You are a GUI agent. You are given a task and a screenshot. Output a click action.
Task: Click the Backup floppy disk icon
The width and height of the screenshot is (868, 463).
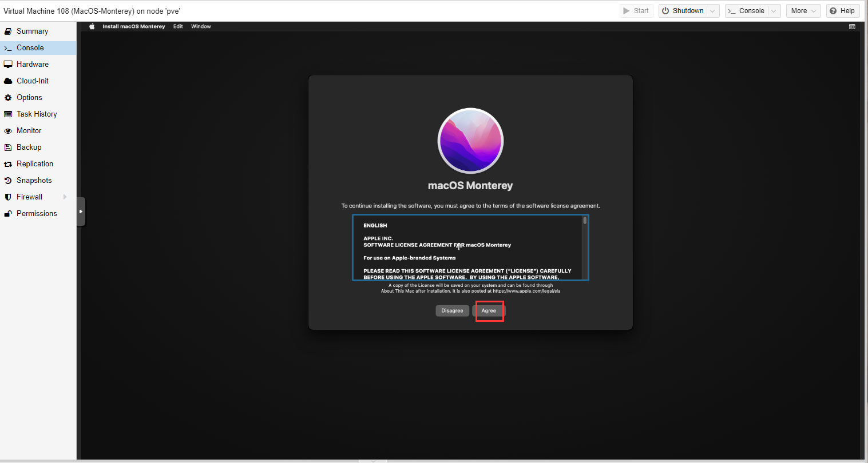pos(8,147)
